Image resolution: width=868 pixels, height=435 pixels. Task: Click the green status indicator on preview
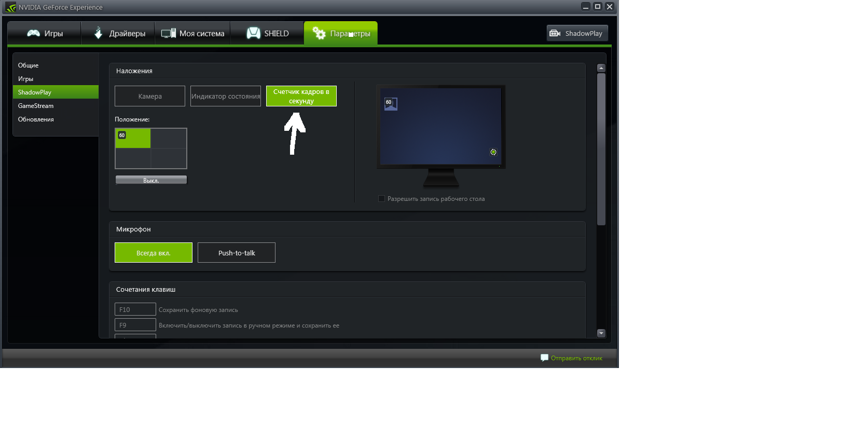pyautogui.click(x=493, y=152)
